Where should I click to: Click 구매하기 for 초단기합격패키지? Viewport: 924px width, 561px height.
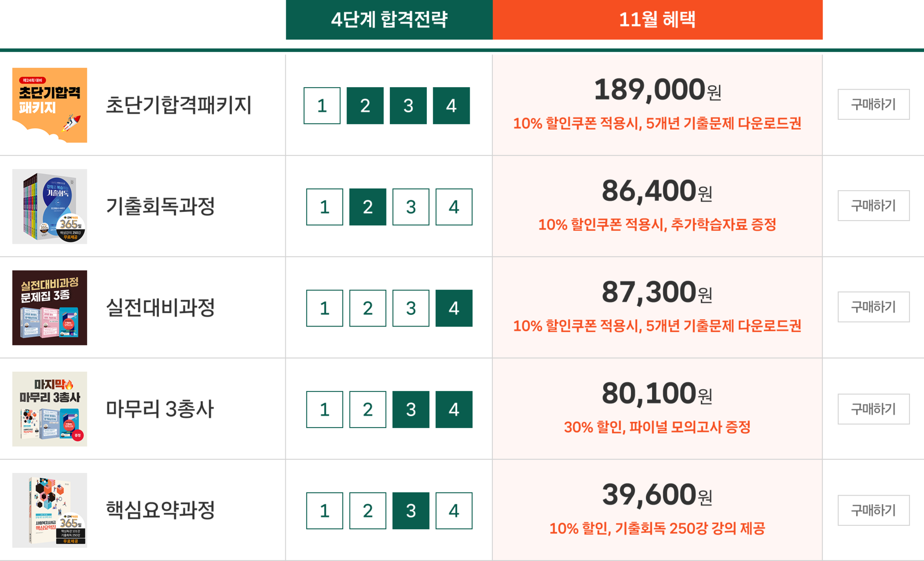coord(873,104)
